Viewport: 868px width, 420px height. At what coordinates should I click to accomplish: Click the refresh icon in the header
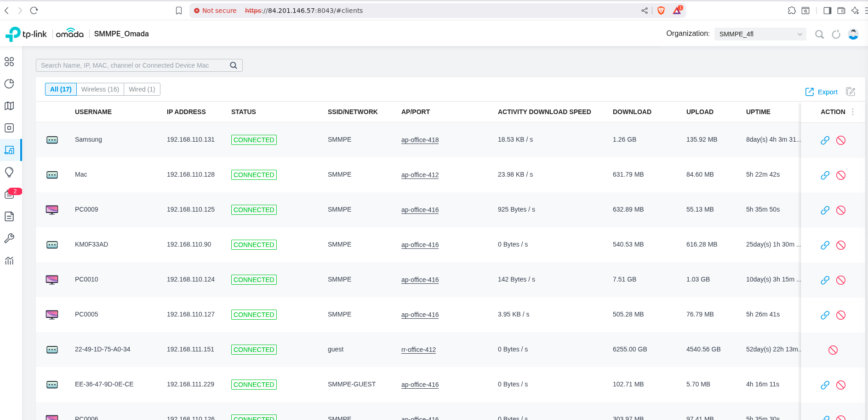click(836, 34)
